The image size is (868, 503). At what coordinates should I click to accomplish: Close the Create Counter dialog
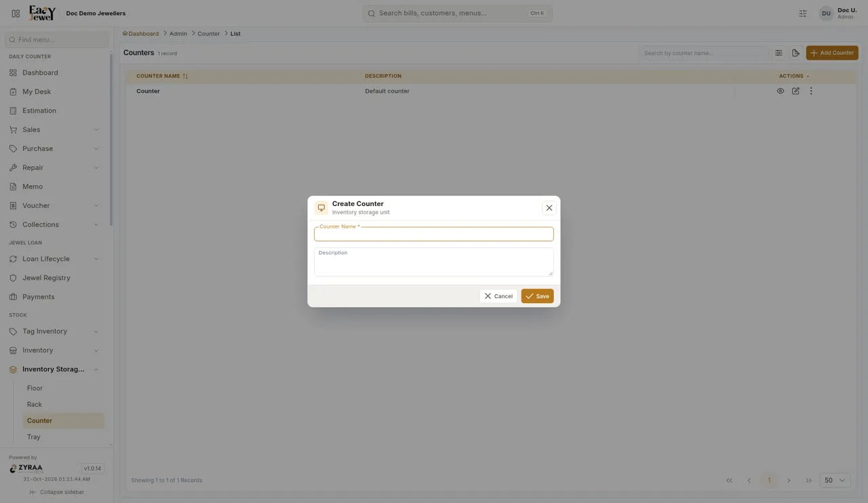549,208
